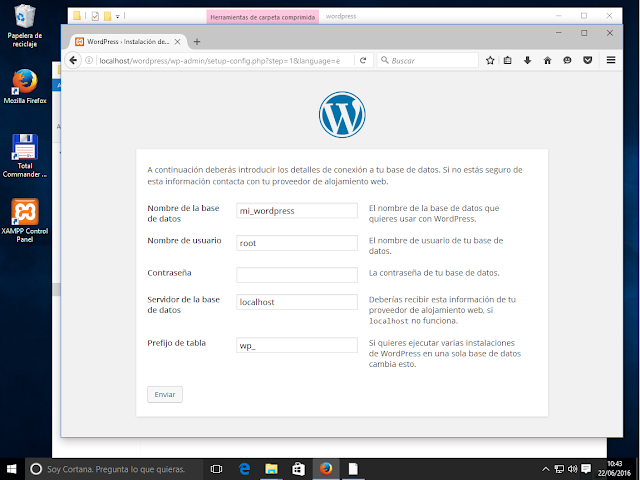This screenshot has height=480, width=640.
Task: Select the WordPress Instalación tab
Action: point(128,42)
